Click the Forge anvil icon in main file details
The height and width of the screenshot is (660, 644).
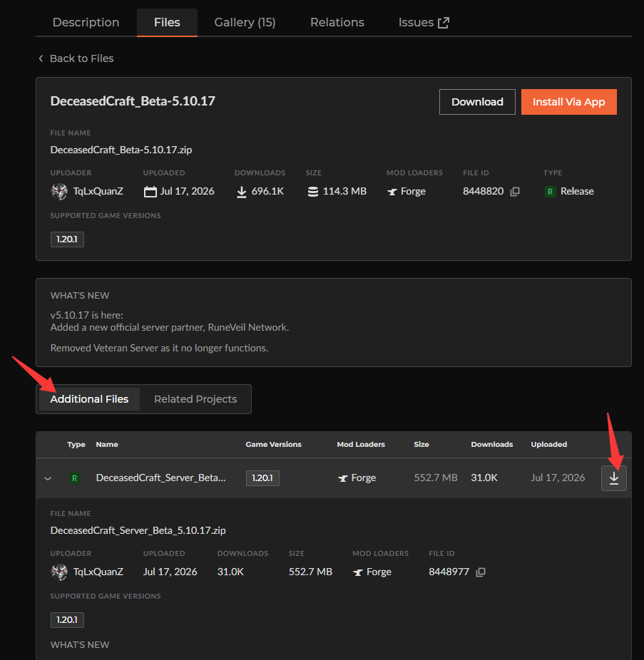point(392,192)
